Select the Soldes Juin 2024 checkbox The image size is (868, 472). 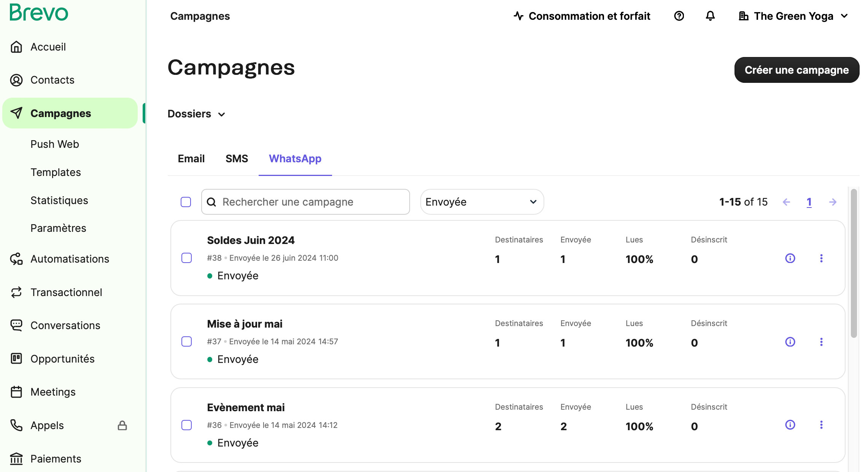click(186, 258)
